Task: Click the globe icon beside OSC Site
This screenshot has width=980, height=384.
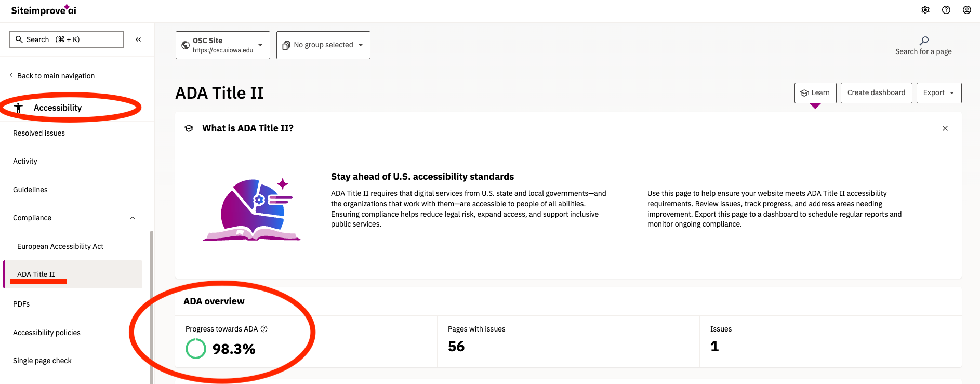Action: 186,45
